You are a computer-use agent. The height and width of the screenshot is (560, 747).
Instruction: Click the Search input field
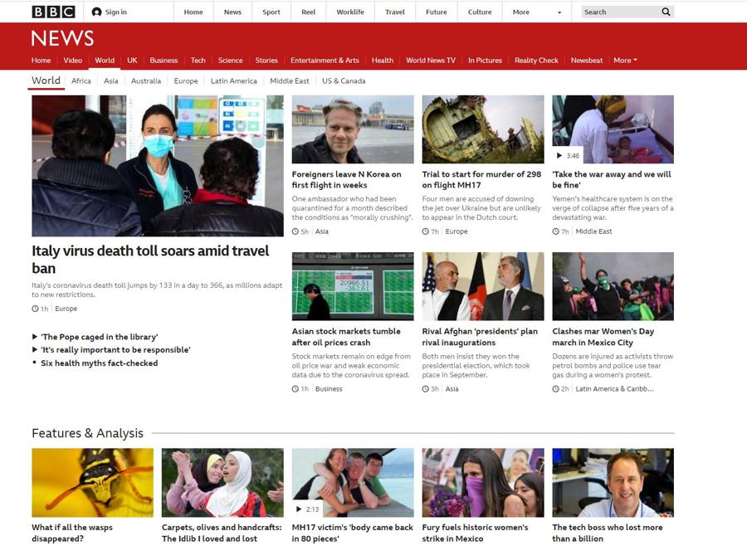[x=618, y=12]
